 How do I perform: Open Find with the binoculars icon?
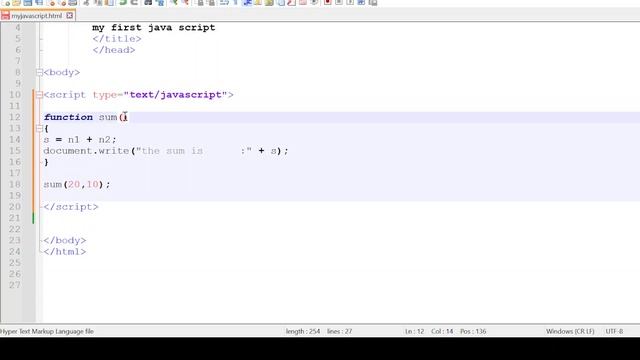(x=148, y=2)
